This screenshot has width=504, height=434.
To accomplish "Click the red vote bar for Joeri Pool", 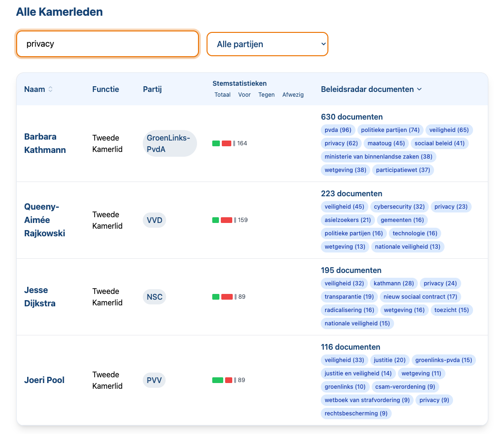I will [x=228, y=380].
